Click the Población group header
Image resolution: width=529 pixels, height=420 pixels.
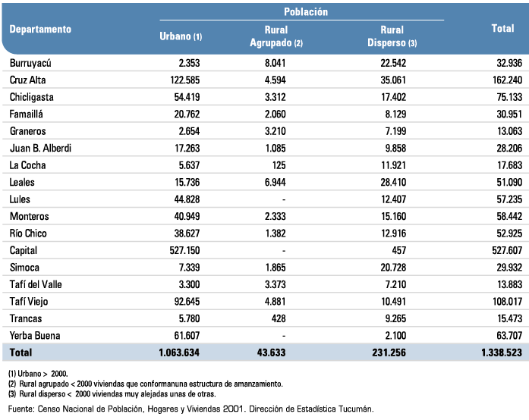tap(306, 12)
